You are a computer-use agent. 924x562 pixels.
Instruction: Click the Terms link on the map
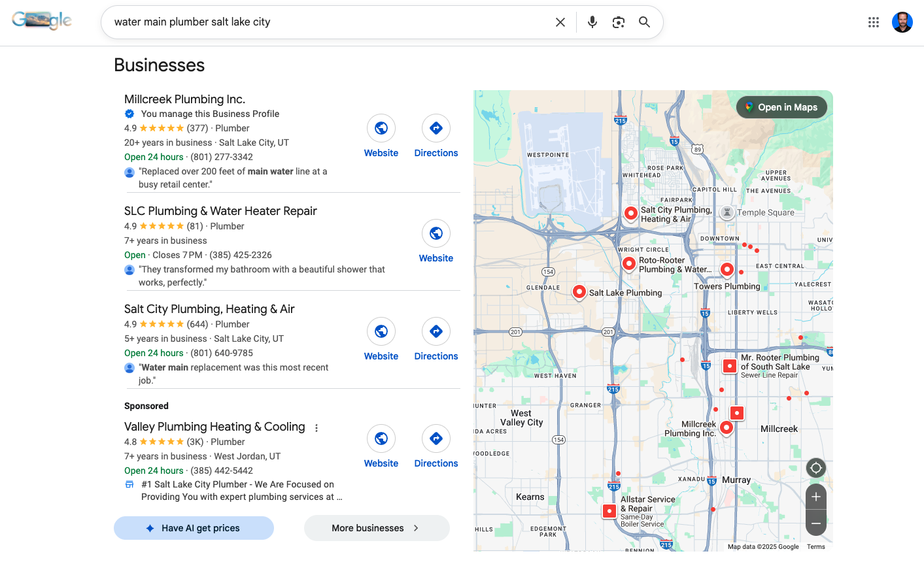tap(816, 546)
